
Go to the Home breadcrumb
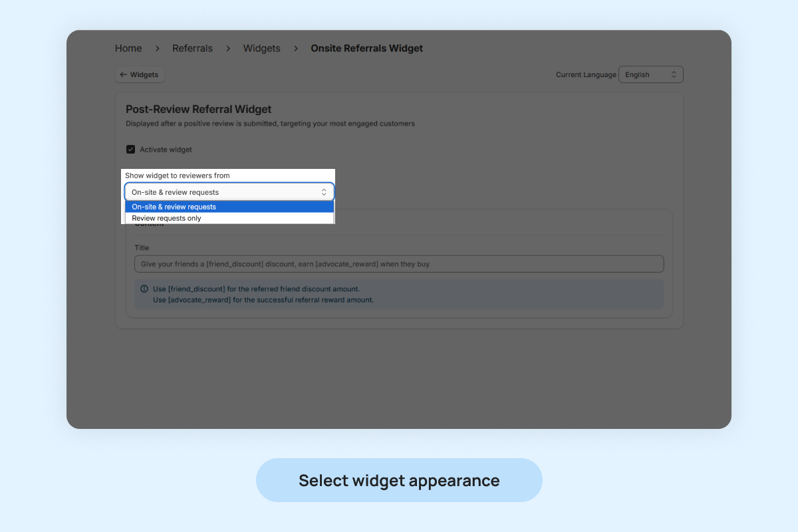pos(128,49)
